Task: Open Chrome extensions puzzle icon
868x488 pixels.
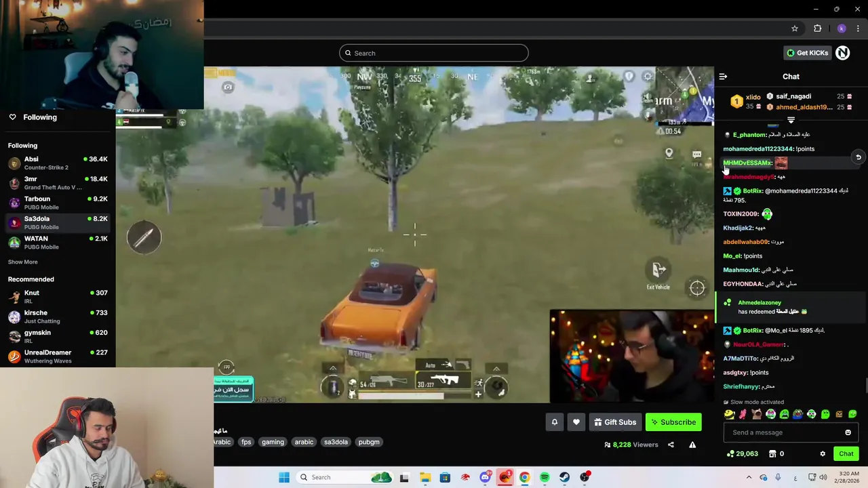Action: pyautogui.click(x=817, y=28)
